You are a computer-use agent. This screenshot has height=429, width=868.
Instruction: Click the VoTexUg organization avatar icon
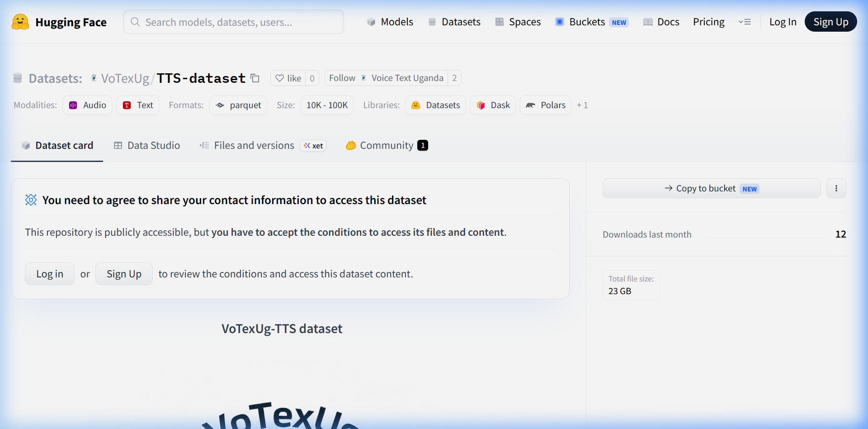pos(94,78)
